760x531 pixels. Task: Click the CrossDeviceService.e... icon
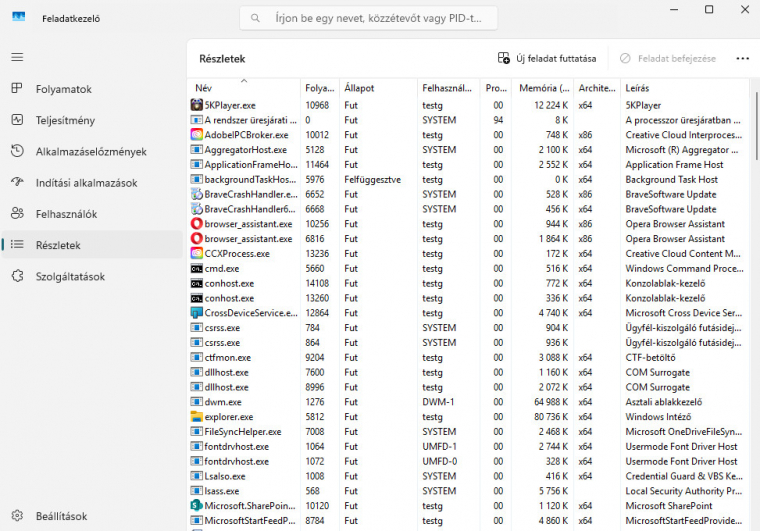(x=196, y=313)
